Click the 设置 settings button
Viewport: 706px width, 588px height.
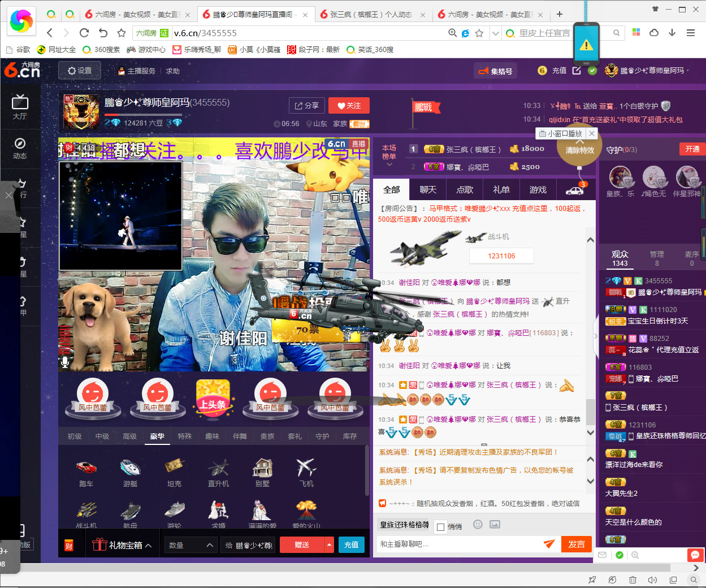click(x=80, y=71)
